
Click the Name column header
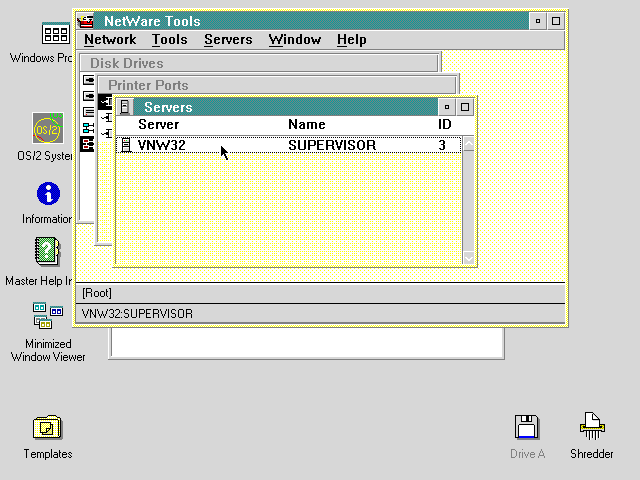307,124
